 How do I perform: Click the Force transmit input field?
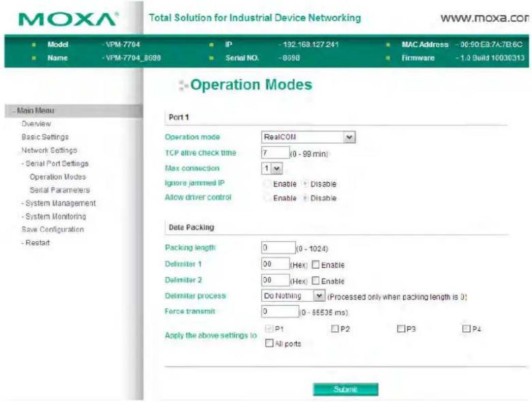click(x=280, y=311)
